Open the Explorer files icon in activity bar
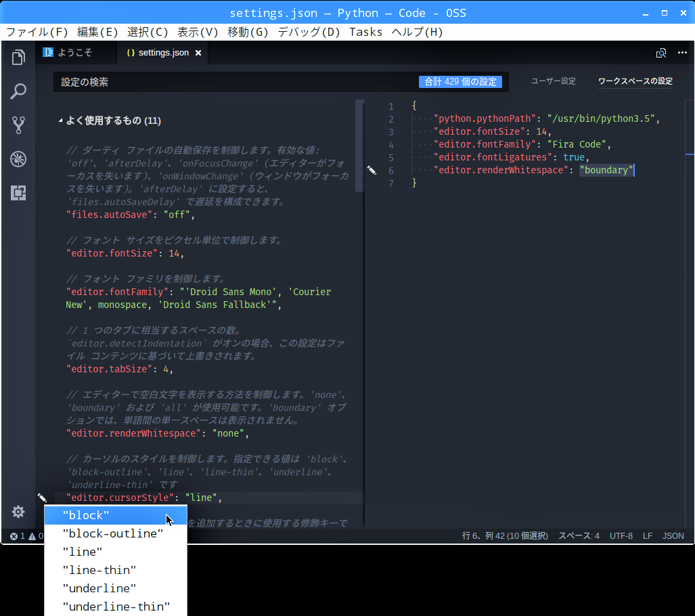 (x=18, y=58)
